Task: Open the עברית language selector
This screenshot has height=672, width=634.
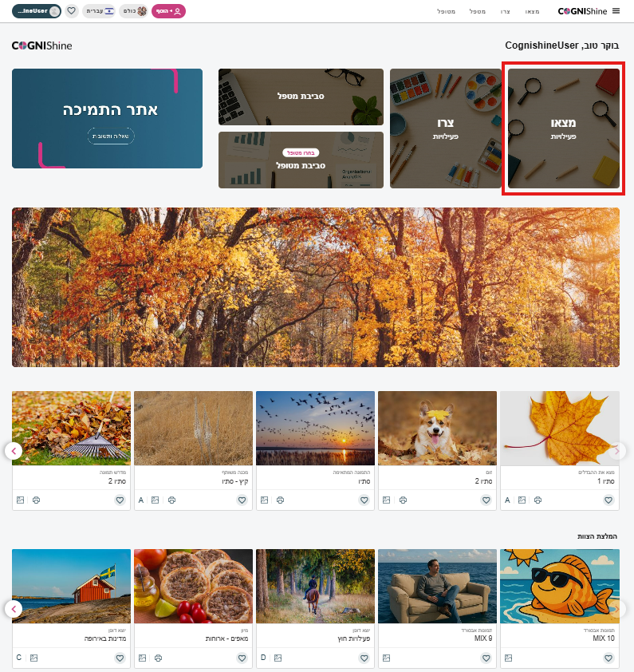Action: click(x=99, y=11)
